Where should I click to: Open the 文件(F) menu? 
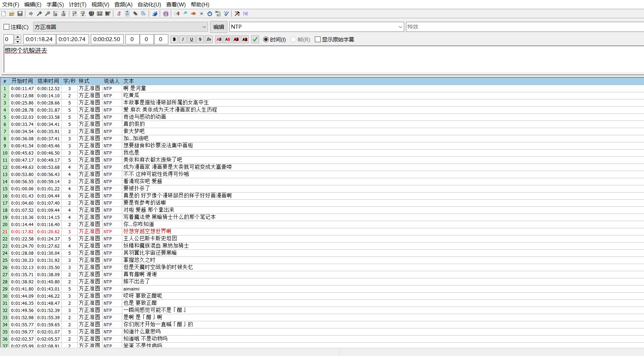tap(11, 5)
